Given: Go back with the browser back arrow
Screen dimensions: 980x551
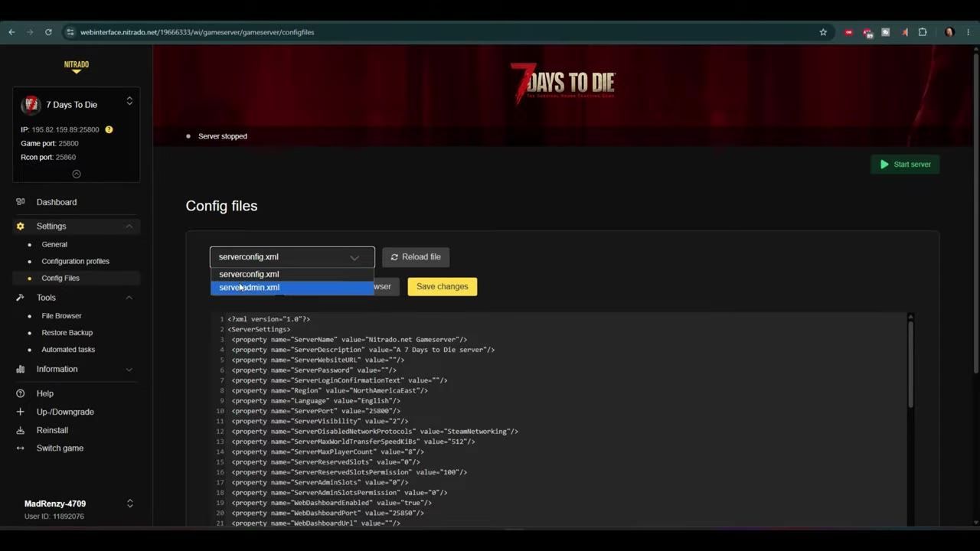Looking at the screenshot, I should point(11,32).
